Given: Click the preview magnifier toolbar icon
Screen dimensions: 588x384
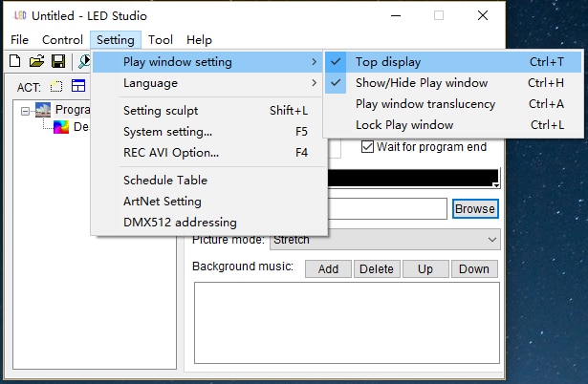Looking at the screenshot, I should pyautogui.click(x=84, y=61).
